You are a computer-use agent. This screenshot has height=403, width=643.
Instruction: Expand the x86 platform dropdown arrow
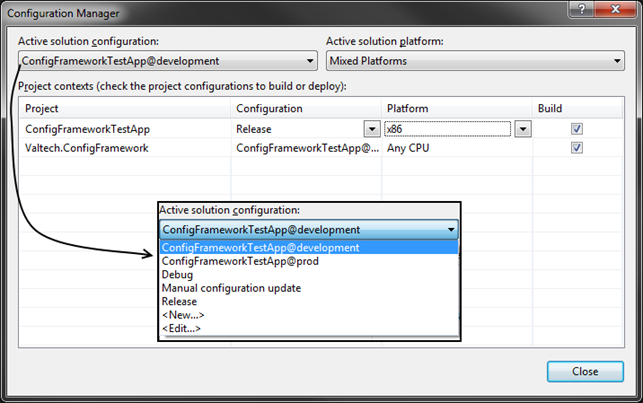[x=522, y=129]
